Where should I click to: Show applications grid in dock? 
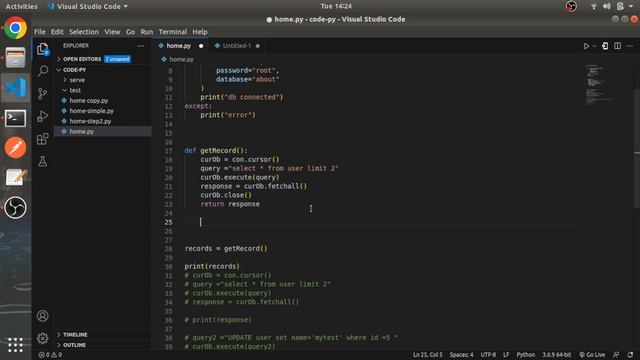tap(16, 345)
